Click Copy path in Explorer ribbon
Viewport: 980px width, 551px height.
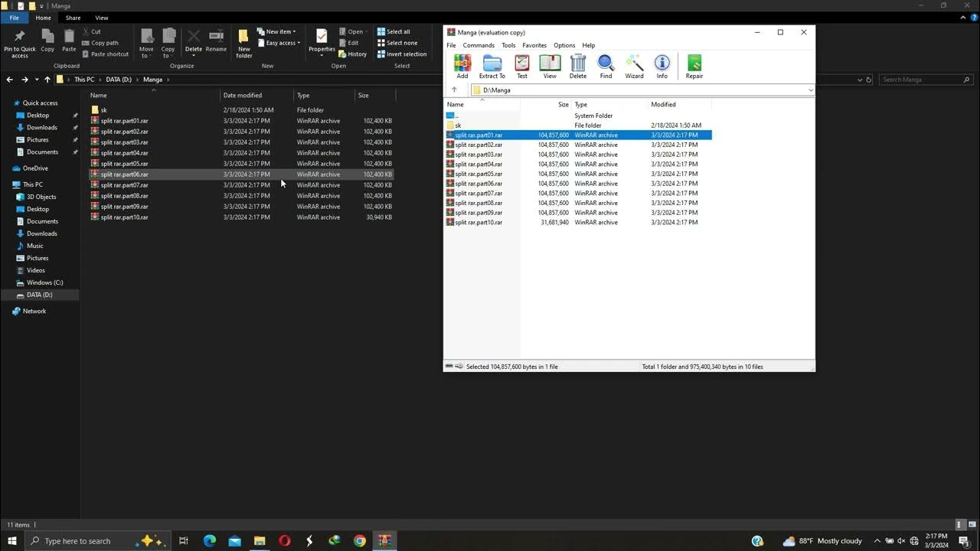pyautogui.click(x=100, y=43)
